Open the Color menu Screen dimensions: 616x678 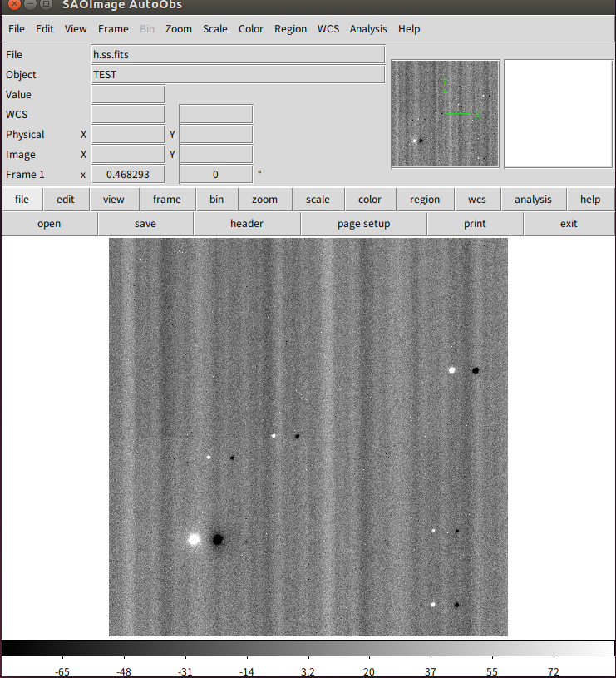click(x=250, y=29)
